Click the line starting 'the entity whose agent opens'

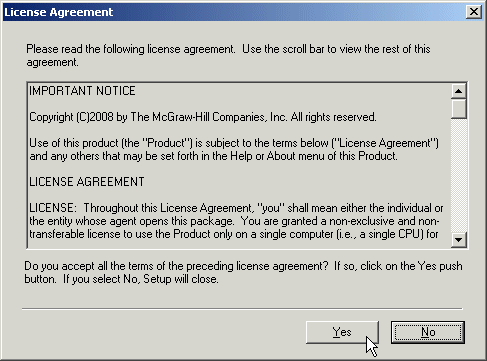[x=234, y=221]
